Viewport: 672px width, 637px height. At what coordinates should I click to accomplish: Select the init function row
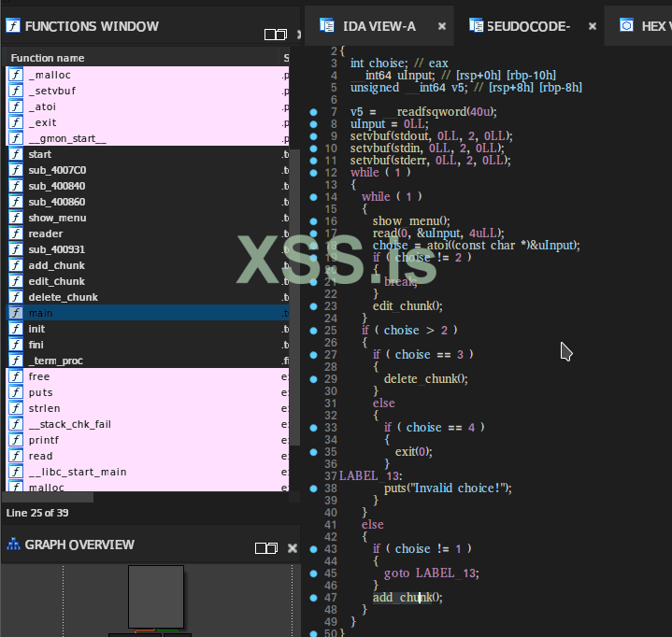147,329
